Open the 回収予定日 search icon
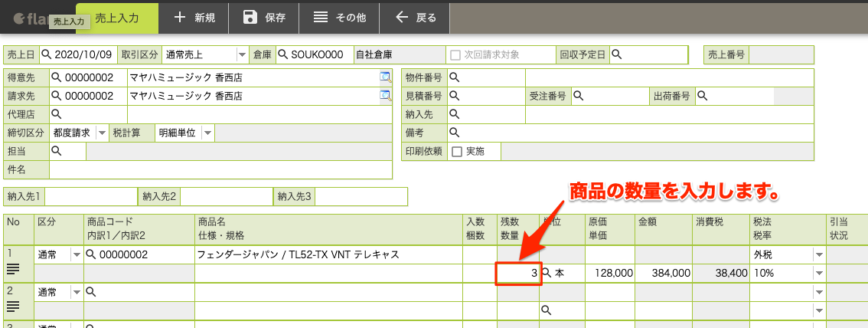The height and width of the screenshot is (328, 868). 617,54
